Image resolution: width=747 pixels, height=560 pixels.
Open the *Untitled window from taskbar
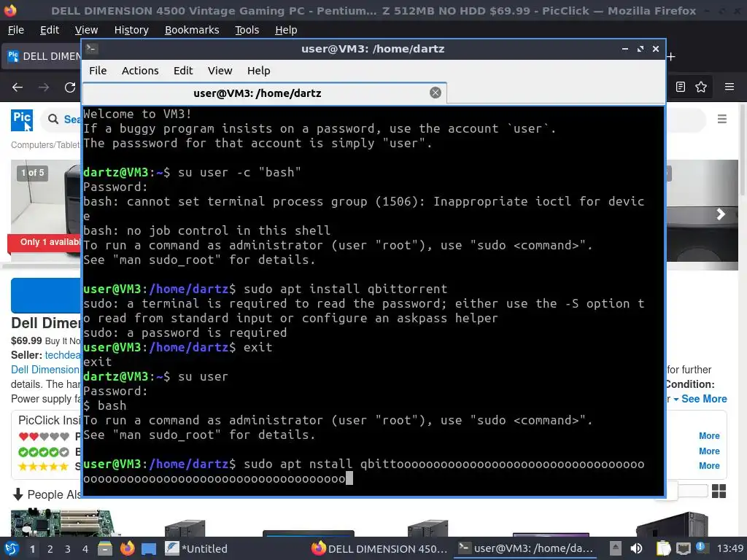197,548
